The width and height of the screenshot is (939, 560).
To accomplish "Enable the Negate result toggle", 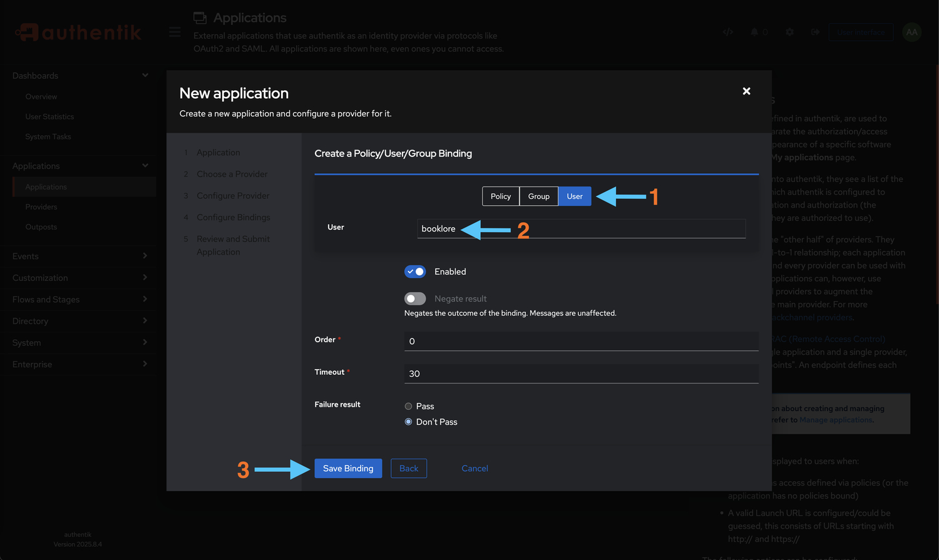I will click(x=414, y=298).
